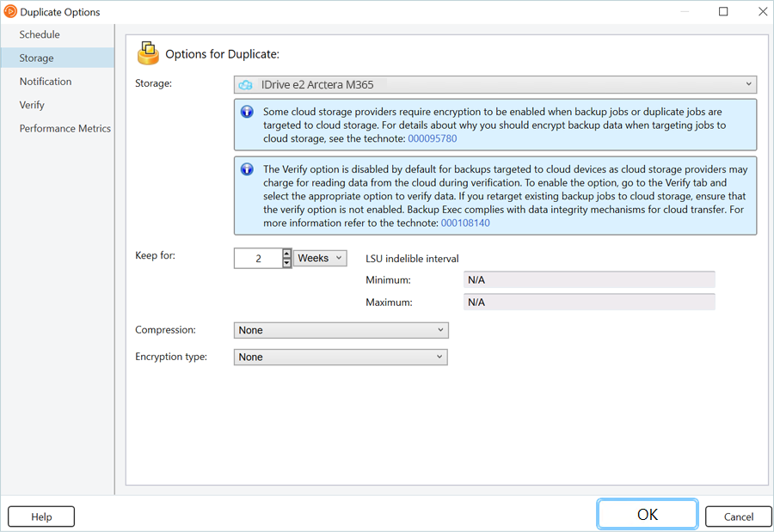Open the Weeks time-unit dropdown
774x532 pixels.
point(320,258)
